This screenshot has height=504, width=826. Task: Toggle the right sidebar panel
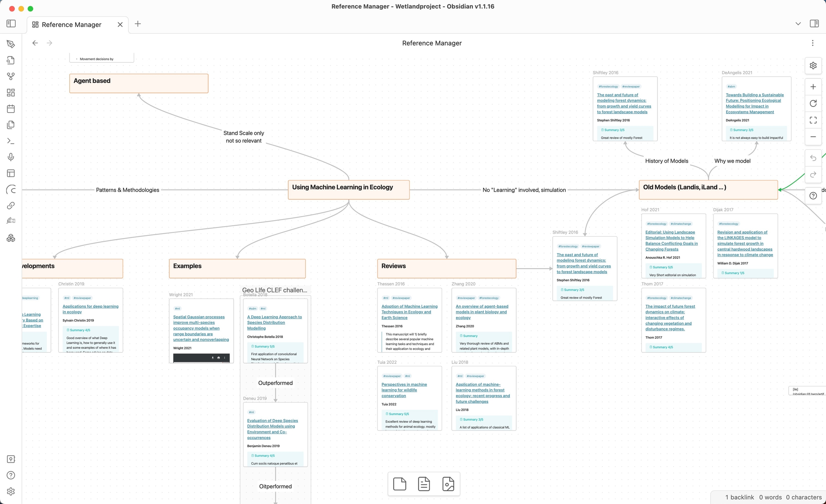[814, 24]
